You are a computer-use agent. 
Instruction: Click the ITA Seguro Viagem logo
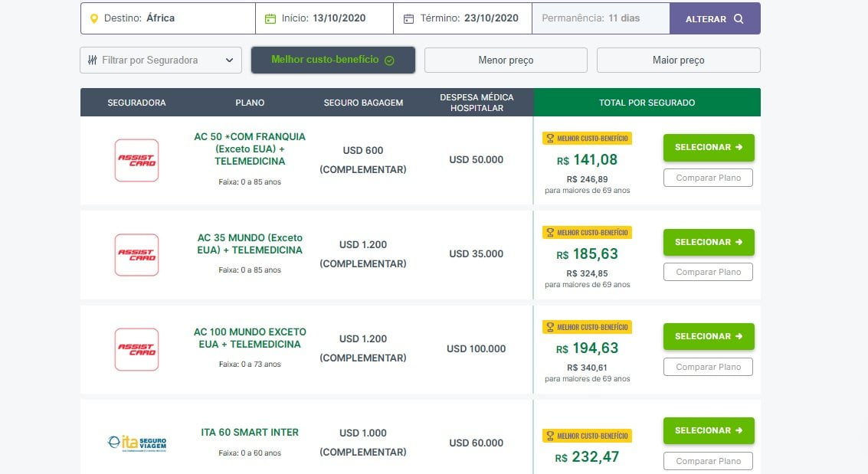tap(136, 443)
